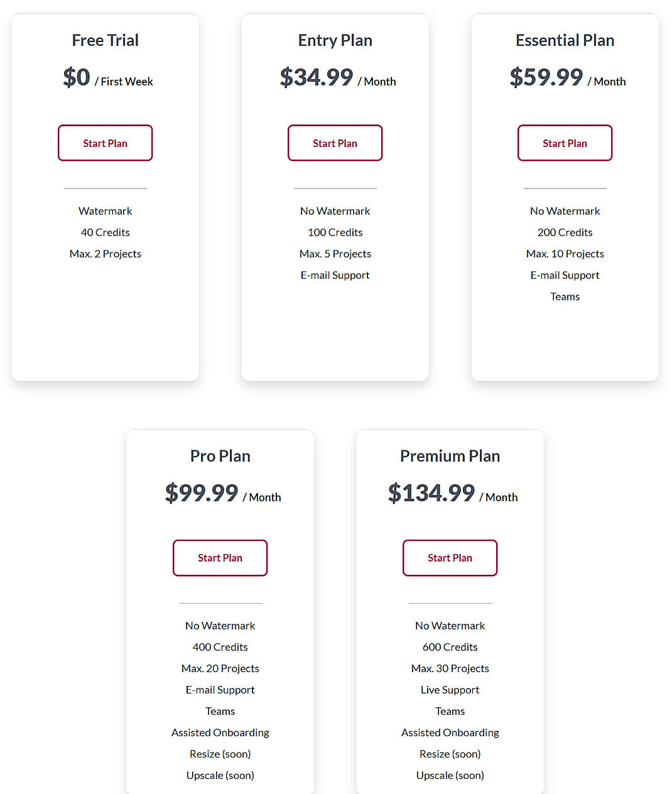This screenshot has width=672, height=794.
Task: Start the Essential Plan subscription
Action: [565, 143]
